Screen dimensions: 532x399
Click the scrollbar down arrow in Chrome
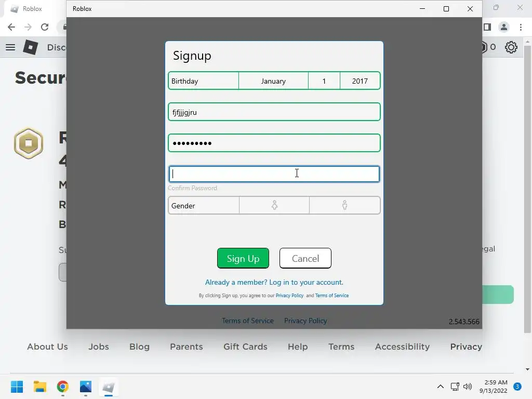527,369
